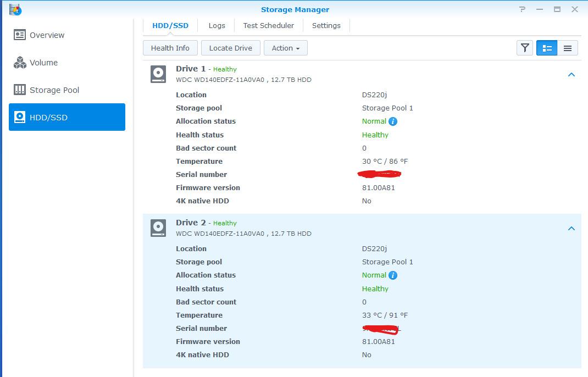Switch to compact list view

pyautogui.click(x=567, y=48)
